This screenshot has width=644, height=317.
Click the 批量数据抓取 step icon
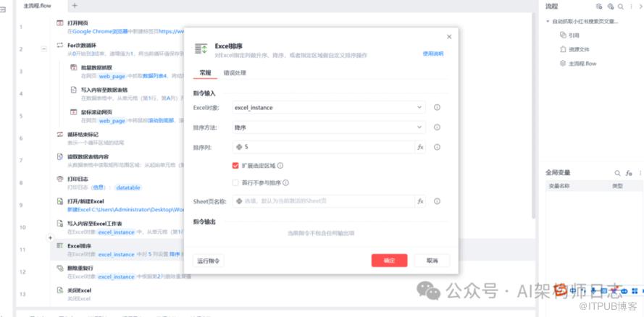click(x=73, y=67)
